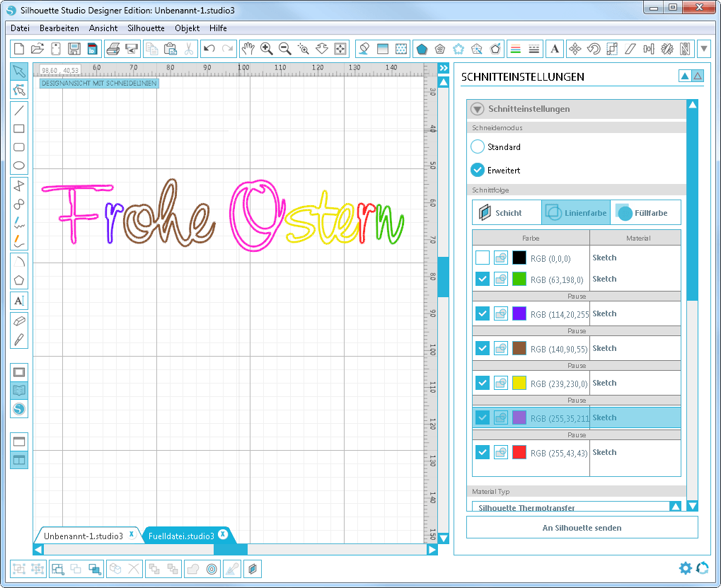Click An Silhouette senden button
This screenshot has height=588, width=721.
coord(582,527)
